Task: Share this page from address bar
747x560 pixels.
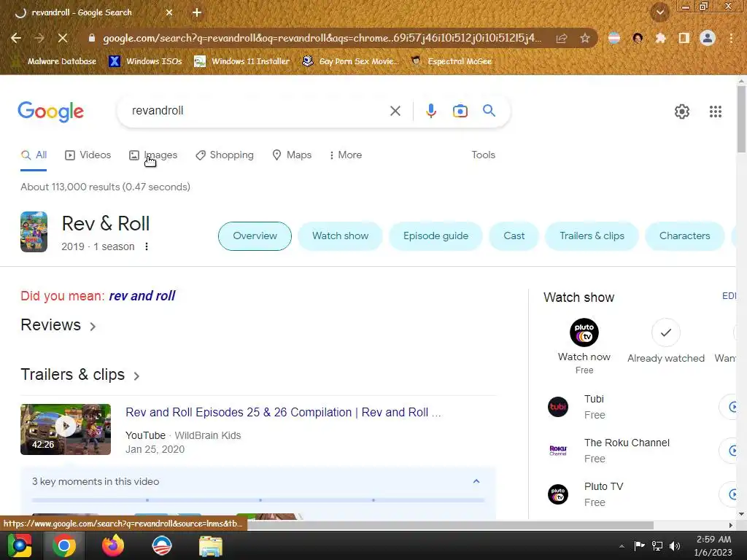Action: 562,38
